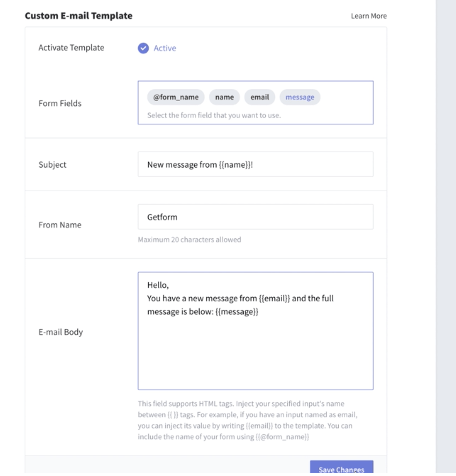
Task: Click the 'Select the form field' hint text
Action: coord(214,115)
